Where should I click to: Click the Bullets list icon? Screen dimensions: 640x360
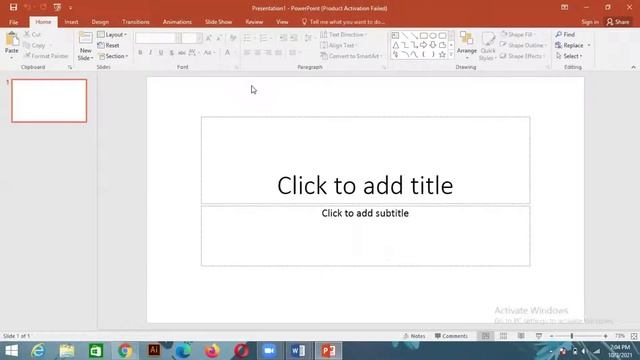(247, 38)
